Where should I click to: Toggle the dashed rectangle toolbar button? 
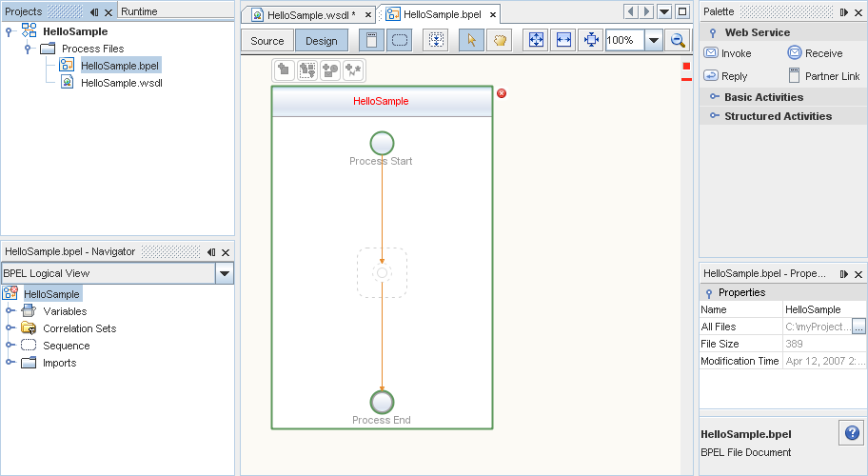click(x=400, y=41)
